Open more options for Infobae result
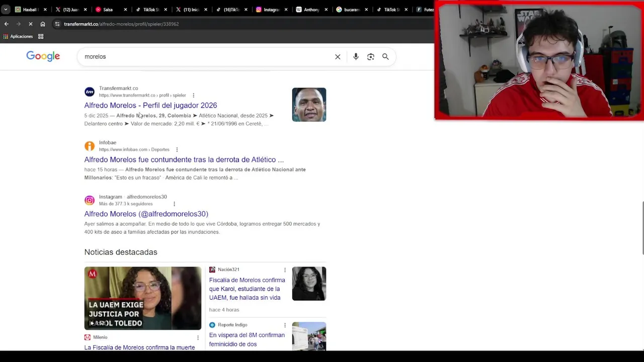The width and height of the screenshot is (644, 362). coord(177,149)
